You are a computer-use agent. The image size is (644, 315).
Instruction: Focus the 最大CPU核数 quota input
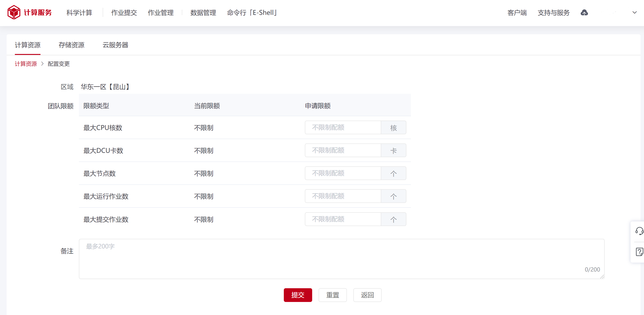[343, 127]
